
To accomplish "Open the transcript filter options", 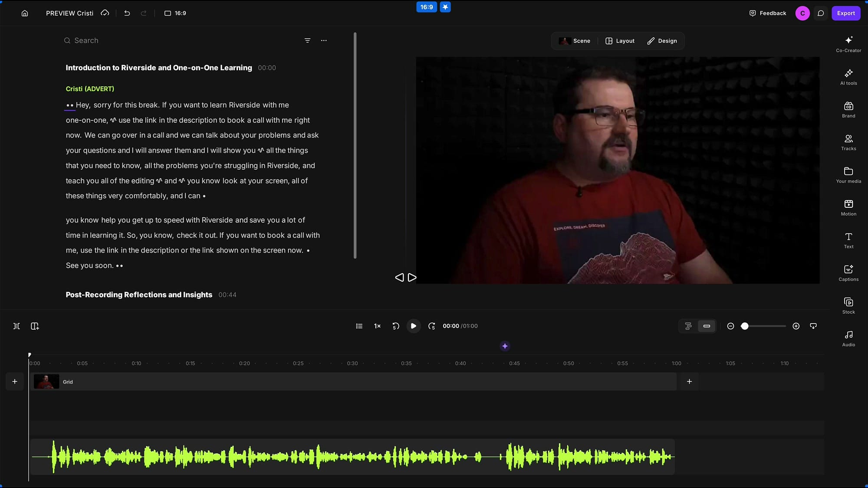I will tap(307, 40).
